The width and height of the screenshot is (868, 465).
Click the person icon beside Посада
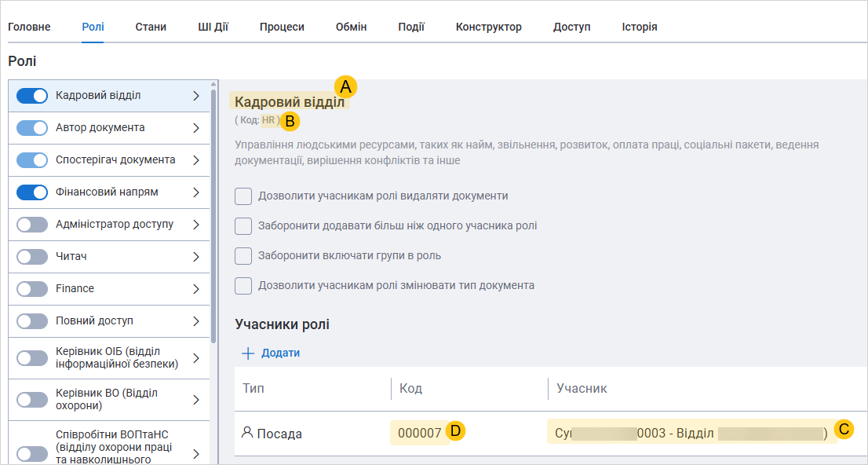247,432
